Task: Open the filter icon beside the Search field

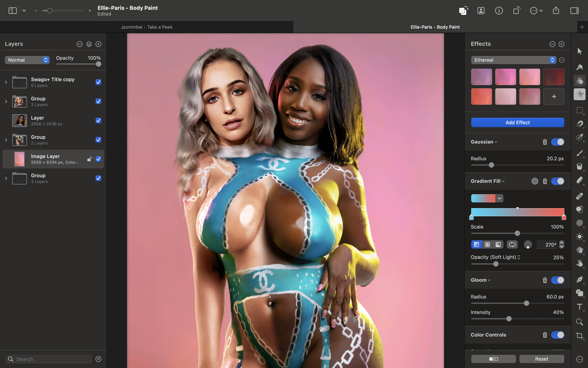Action: [x=98, y=359]
